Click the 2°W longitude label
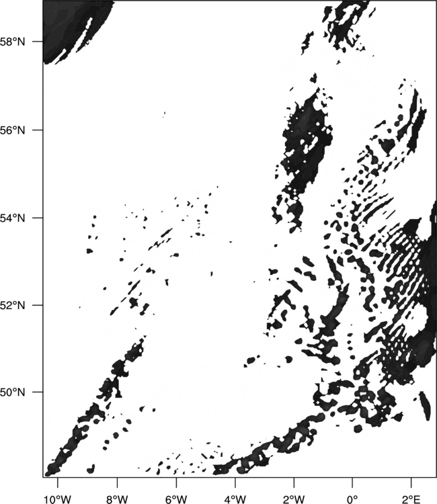The image size is (437, 504). click(294, 499)
